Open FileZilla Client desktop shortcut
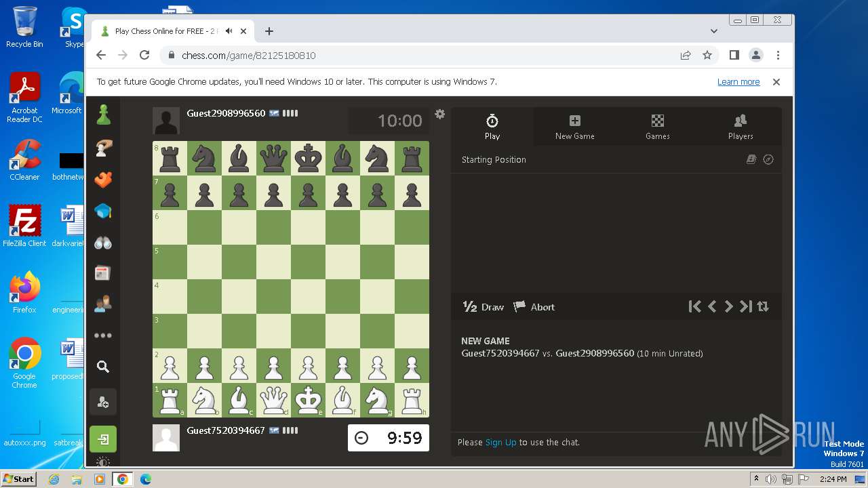The image size is (868, 488). pos(24,226)
